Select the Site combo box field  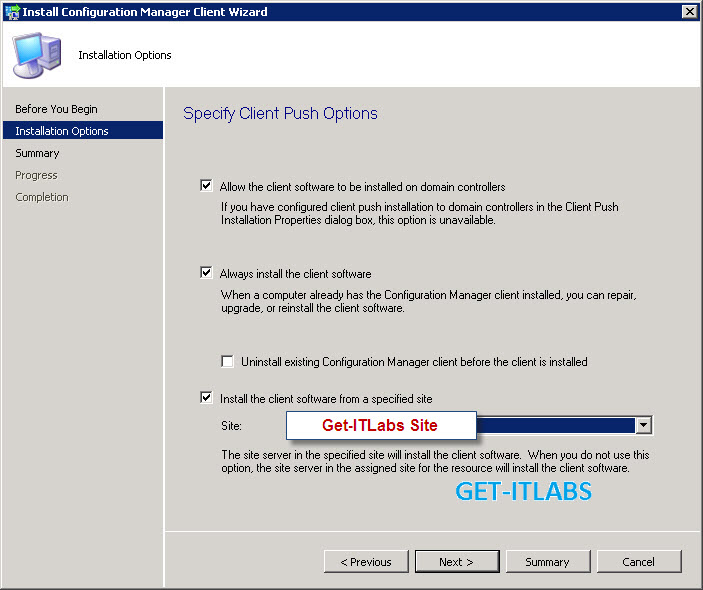(x=469, y=425)
